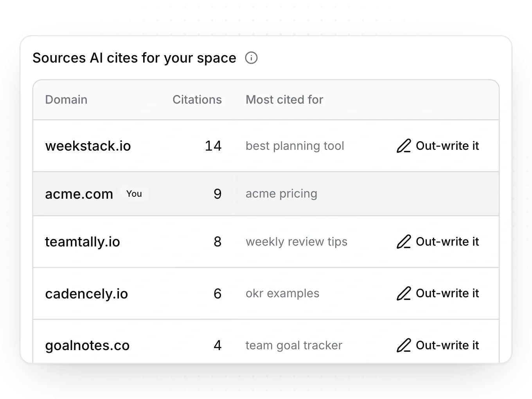532x399 pixels.
Task: Click the "You" badge next to acme.com
Action: tap(134, 194)
